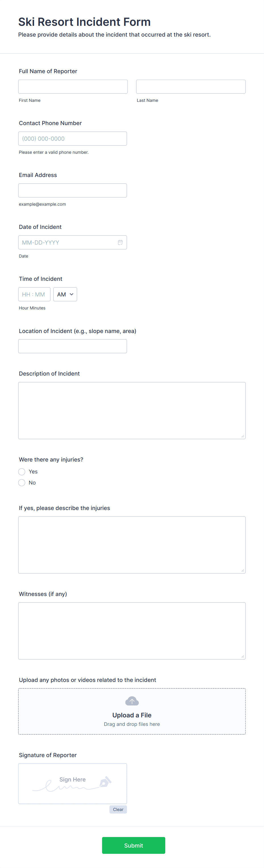264x868 pixels.
Task: Open the calendar picker icon in Date field
Action: pos(120,242)
